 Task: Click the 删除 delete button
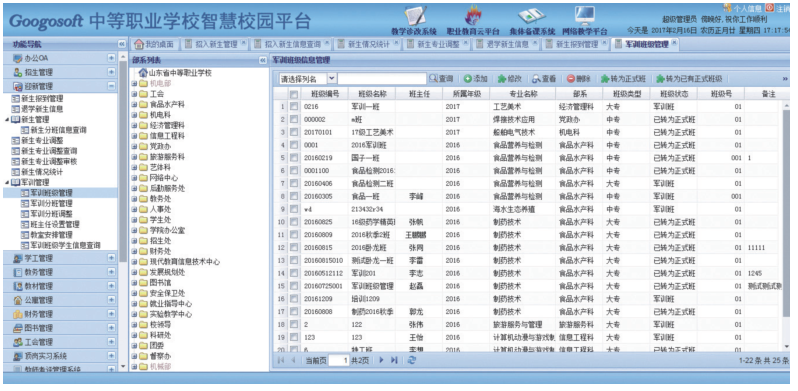click(x=579, y=78)
